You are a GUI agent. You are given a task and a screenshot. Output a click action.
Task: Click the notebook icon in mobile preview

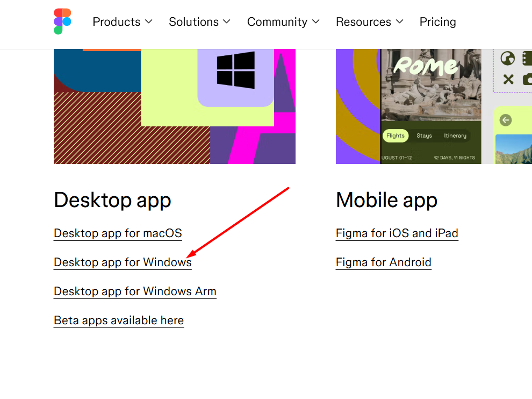coord(527,58)
